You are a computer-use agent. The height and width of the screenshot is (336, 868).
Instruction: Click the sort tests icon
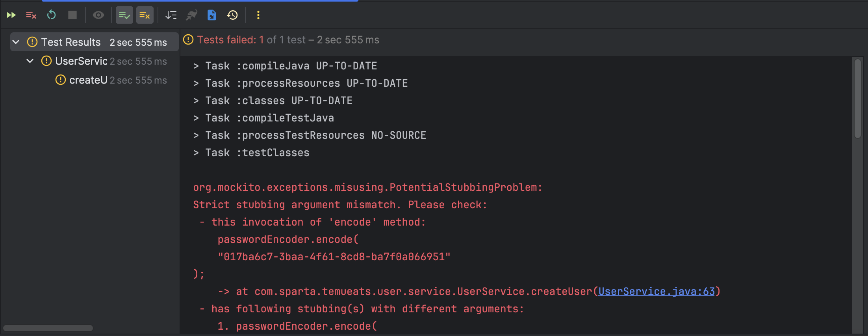pos(171,15)
